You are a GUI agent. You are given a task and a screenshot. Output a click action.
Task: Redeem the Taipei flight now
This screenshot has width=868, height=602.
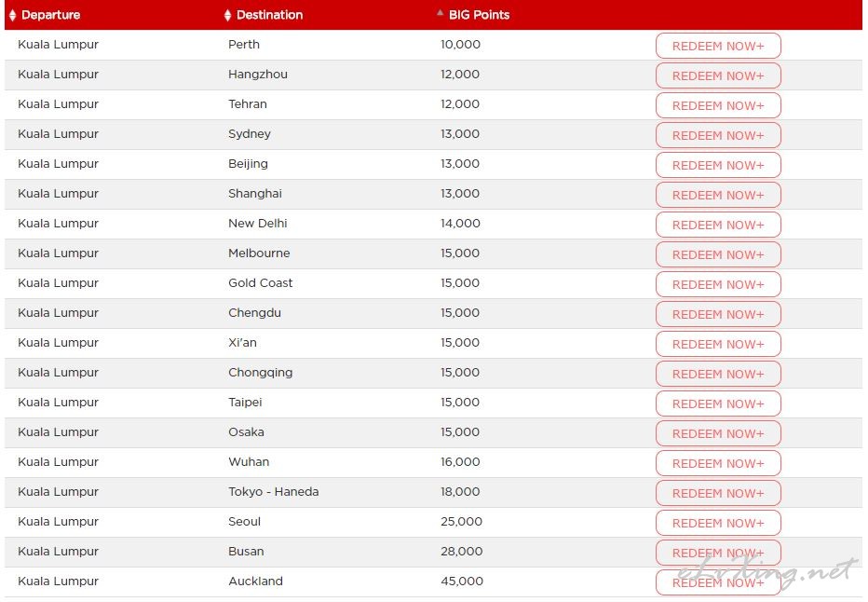[x=718, y=404]
